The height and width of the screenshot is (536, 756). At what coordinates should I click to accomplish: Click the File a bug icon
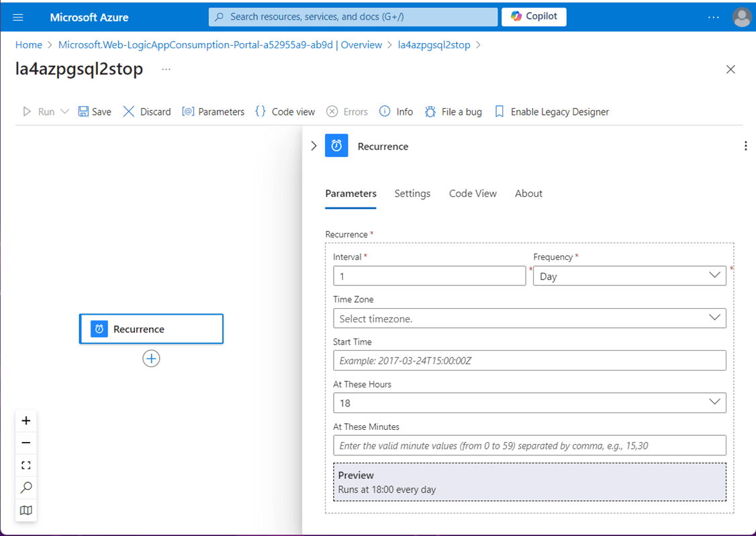click(430, 111)
